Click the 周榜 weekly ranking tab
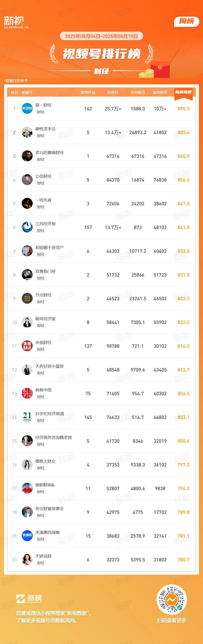Screen dimensions: 203x644 click(187, 22)
